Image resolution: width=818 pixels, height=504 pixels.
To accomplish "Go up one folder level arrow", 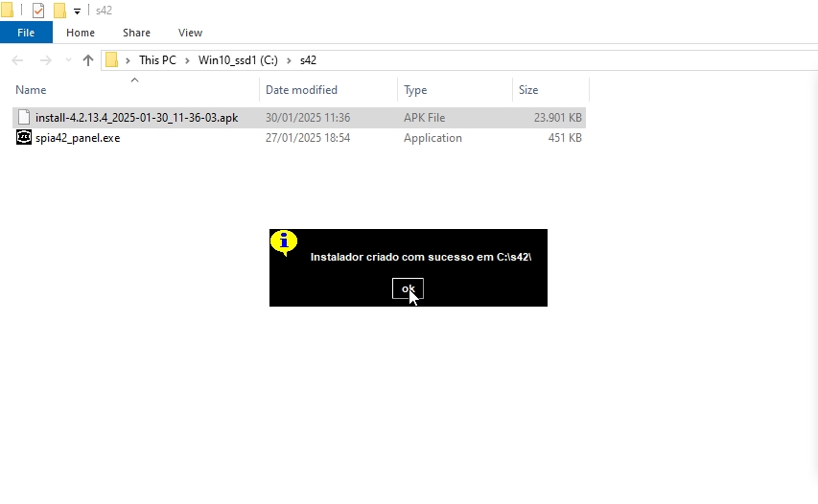I will pos(87,60).
